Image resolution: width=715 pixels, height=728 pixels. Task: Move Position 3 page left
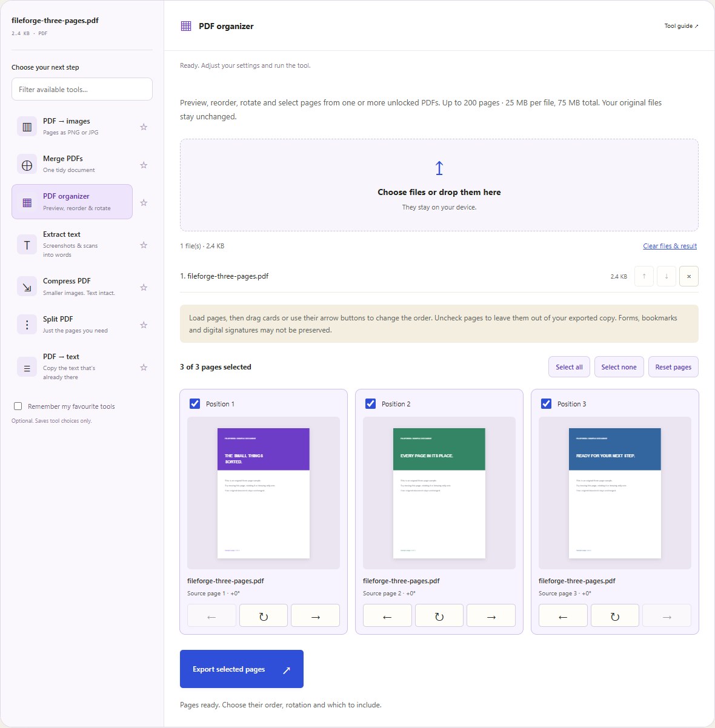pos(563,616)
